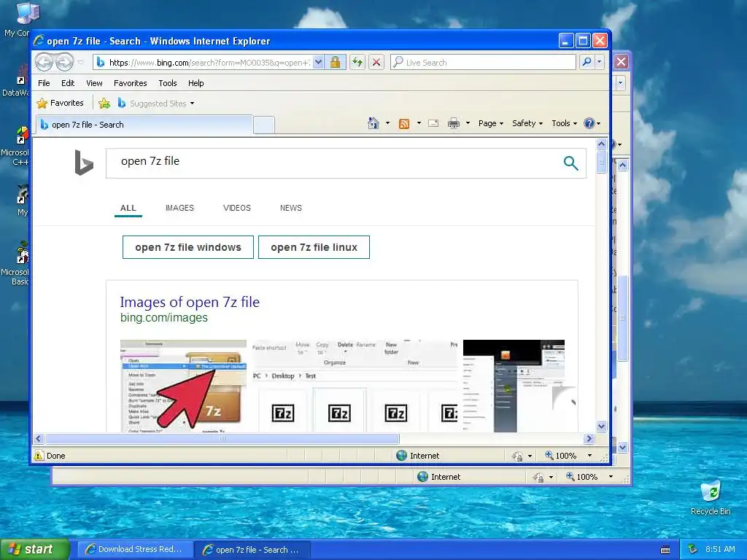This screenshot has width=747, height=560.
Task: Select the ALL results tab
Action: 128,208
